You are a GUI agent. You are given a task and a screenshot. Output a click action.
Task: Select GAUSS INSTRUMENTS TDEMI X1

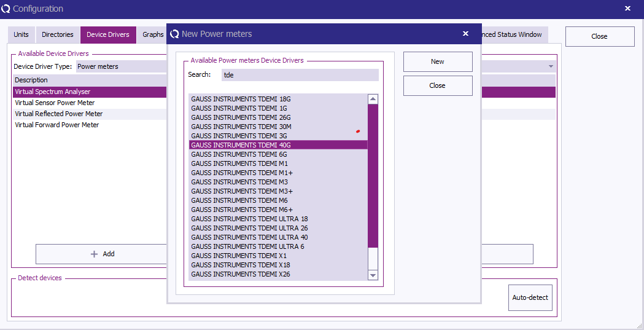pos(278,256)
